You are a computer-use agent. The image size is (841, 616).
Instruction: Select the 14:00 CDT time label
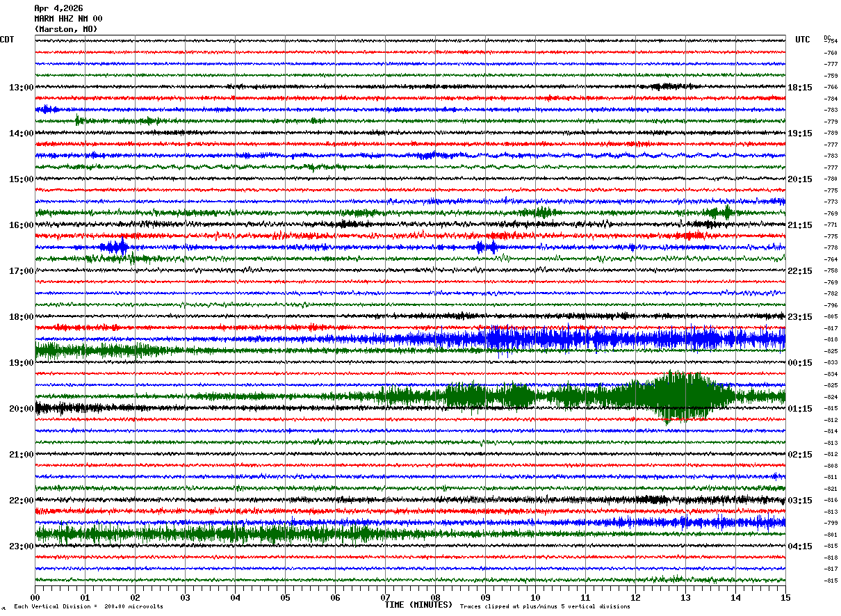click(22, 133)
